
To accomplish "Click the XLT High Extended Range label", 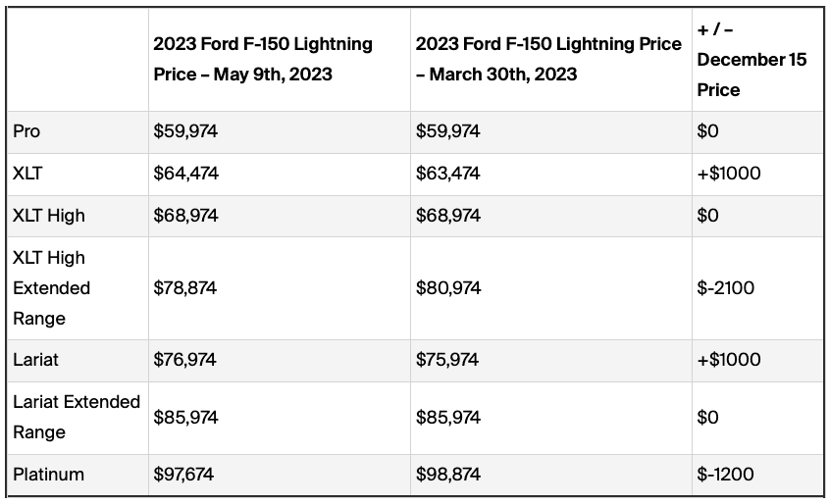I will [x=51, y=288].
